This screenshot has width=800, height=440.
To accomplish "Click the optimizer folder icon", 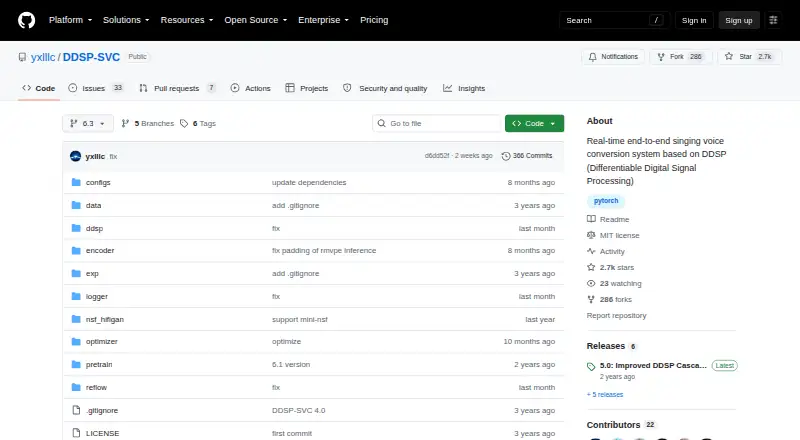I will coord(76,341).
